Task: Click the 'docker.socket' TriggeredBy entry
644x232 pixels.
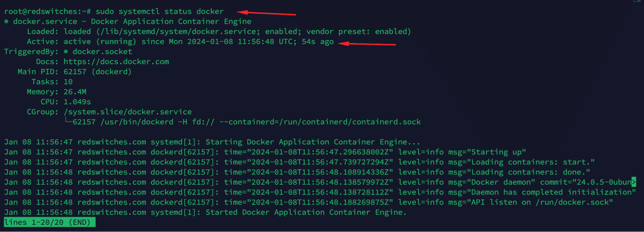Action: pos(102,52)
